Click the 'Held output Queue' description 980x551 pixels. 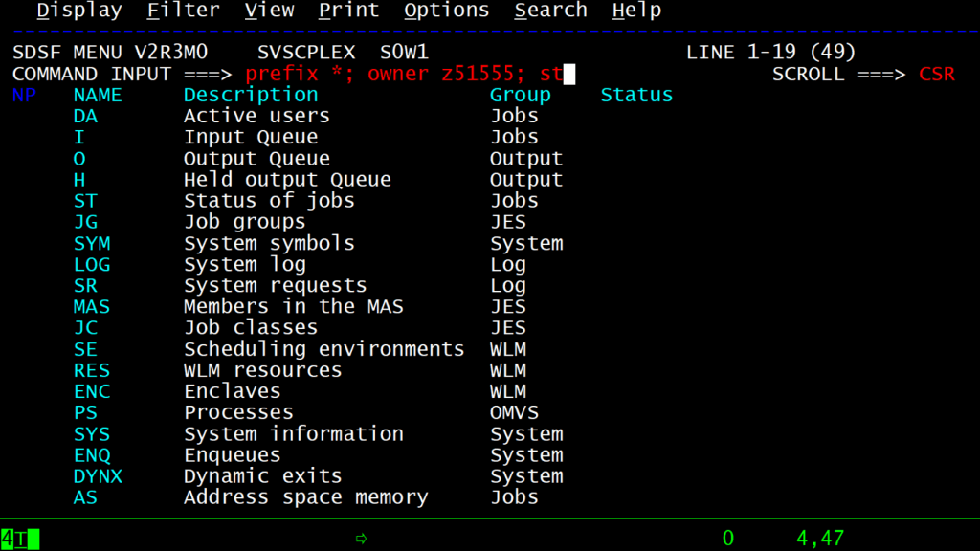point(287,180)
